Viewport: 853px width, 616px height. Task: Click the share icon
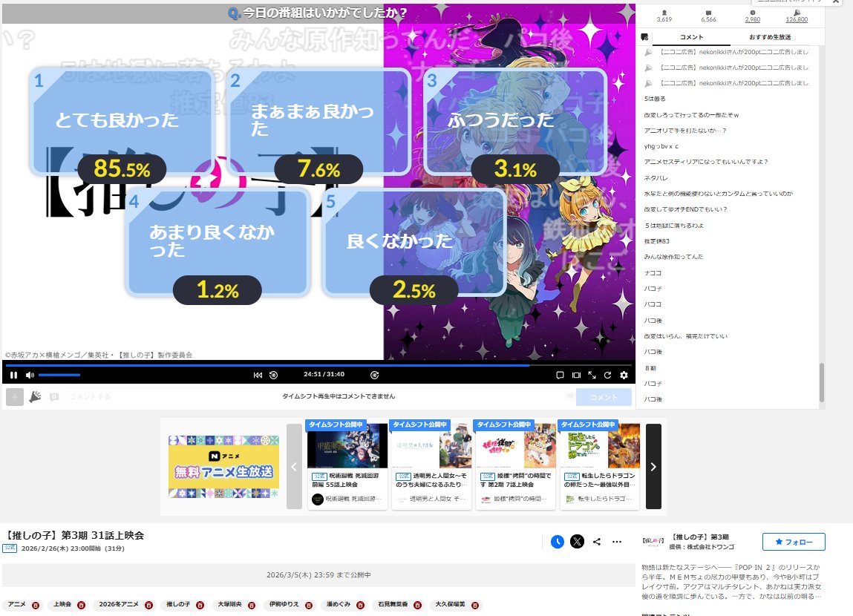[x=597, y=542]
